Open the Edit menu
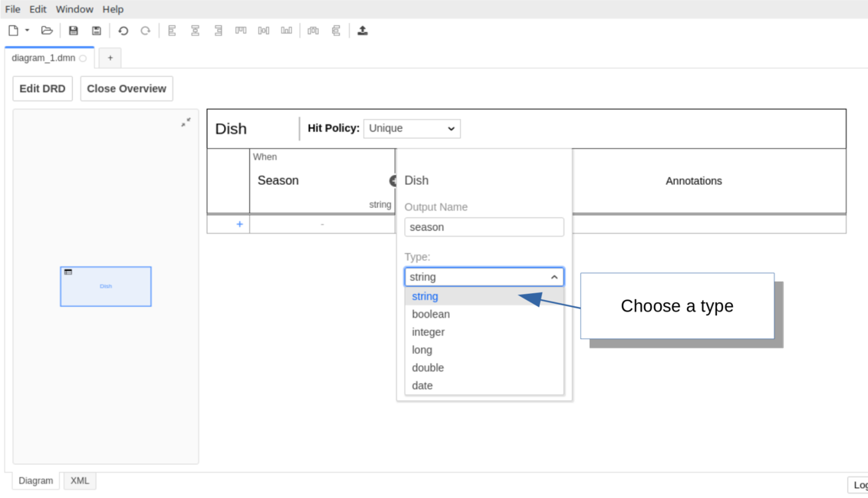868x498 pixels. 38,9
